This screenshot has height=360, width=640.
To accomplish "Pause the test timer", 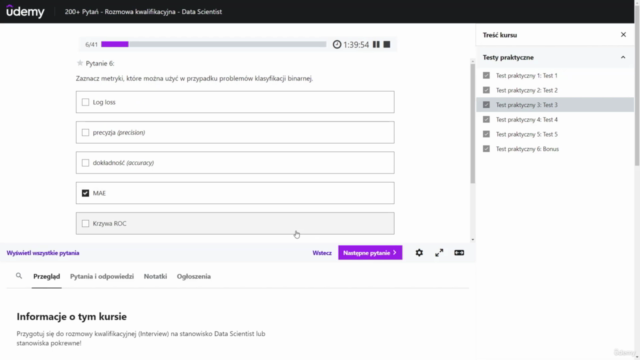I will (376, 44).
